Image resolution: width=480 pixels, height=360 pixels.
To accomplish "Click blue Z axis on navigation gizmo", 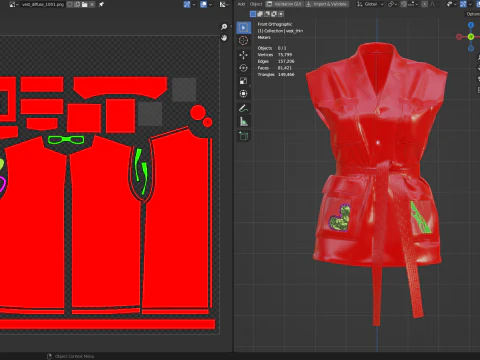I will (471, 25).
